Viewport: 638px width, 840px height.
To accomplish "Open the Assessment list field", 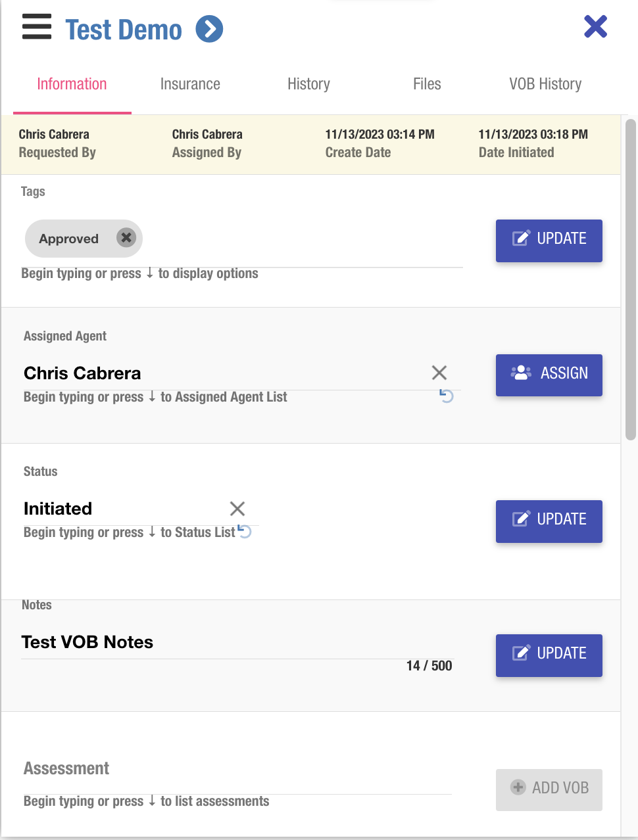I will tap(237, 782).
